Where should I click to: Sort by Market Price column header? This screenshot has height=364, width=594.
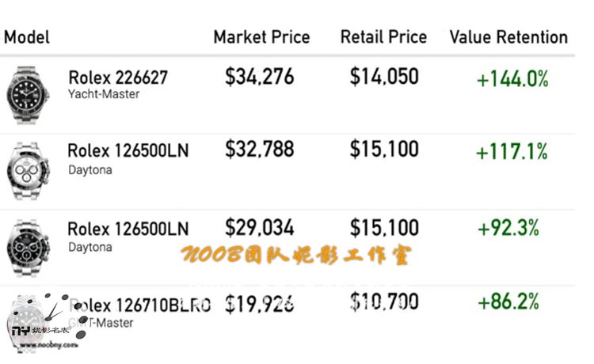(262, 37)
